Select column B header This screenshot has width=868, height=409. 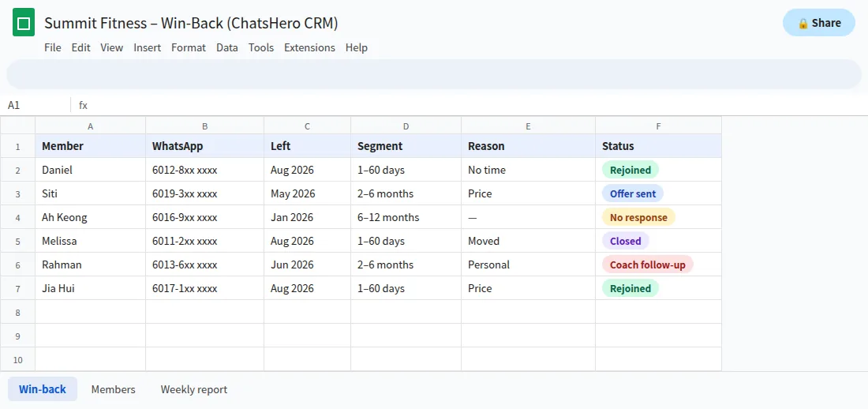pos(205,126)
